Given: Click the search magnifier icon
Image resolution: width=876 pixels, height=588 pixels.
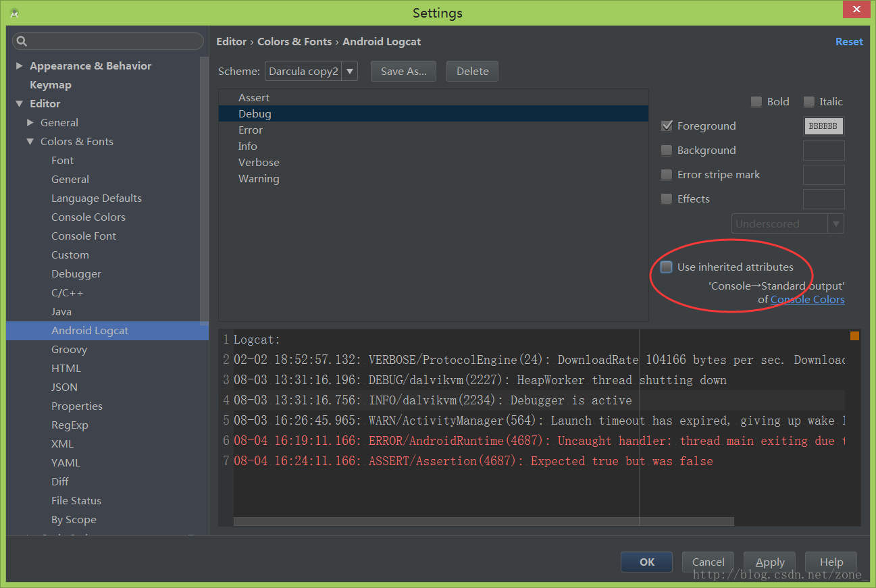Looking at the screenshot, I should point(22,42).
